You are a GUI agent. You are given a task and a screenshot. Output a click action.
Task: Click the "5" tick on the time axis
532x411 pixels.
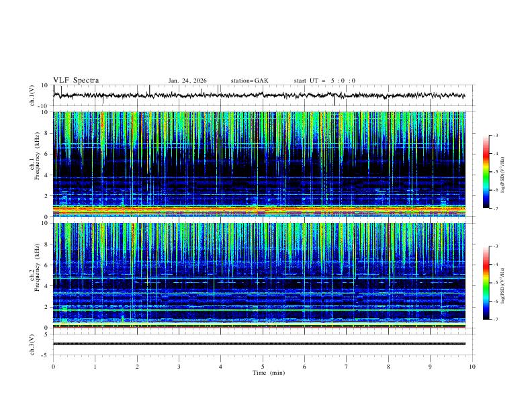tap(263, 367)
